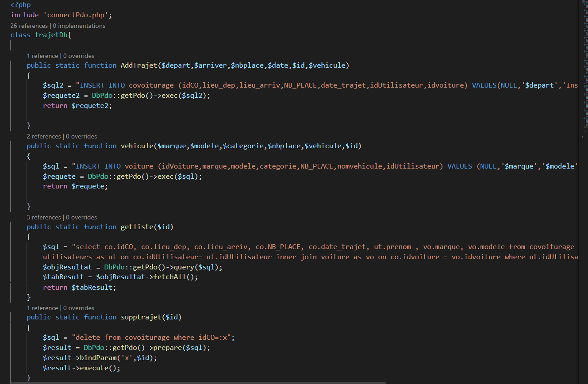Click '0 overrides' above the AddTrajet function

79,56
